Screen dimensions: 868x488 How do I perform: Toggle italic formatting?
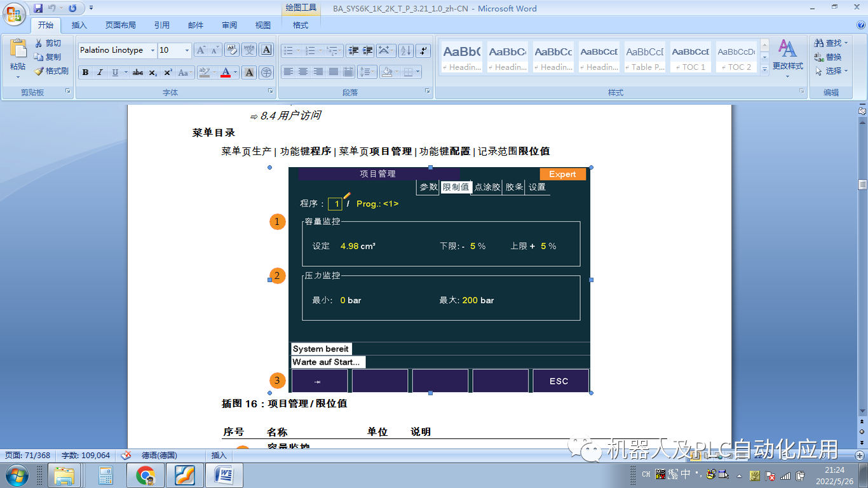coord(99,72)
